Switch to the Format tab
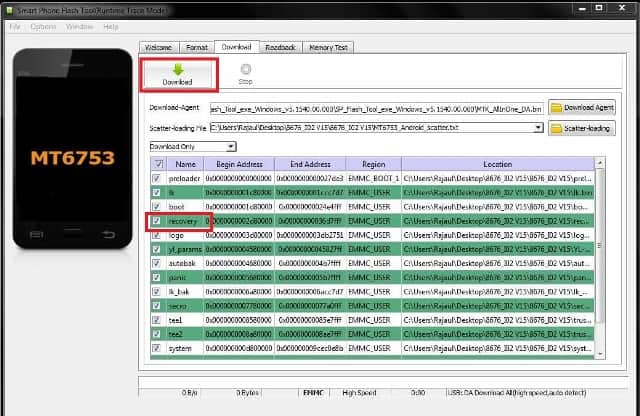Image resolution: width=640 pixels, height=416 pixels. pyautogui.click(x=197, y=47)
